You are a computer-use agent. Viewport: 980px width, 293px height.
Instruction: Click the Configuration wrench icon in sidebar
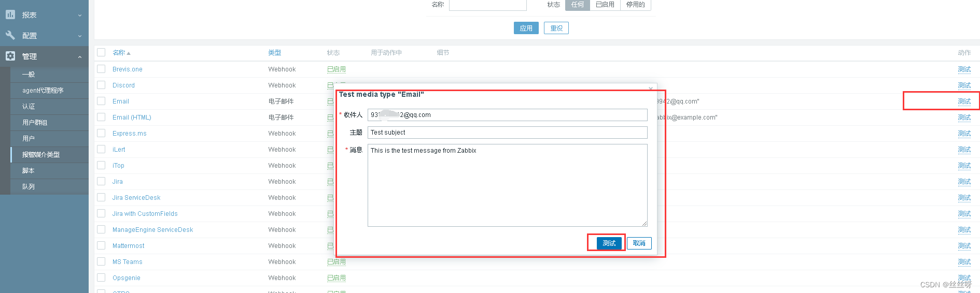(10, 36)
